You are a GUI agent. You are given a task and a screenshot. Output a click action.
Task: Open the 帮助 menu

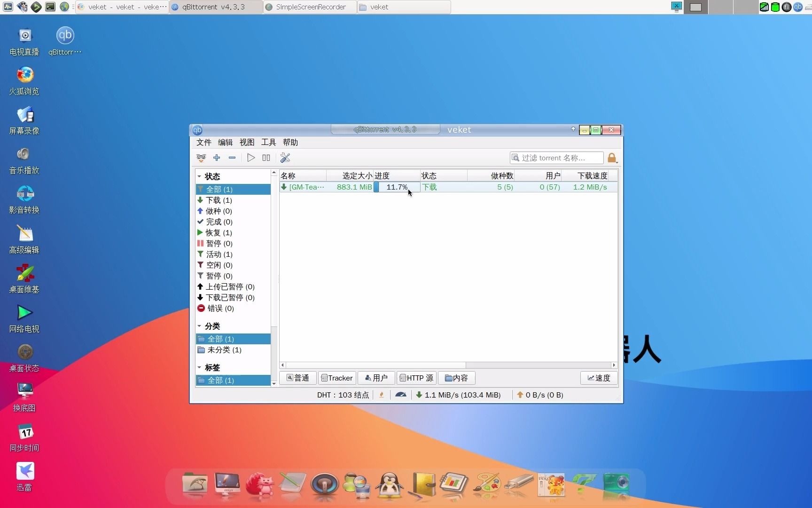(290, 142)
